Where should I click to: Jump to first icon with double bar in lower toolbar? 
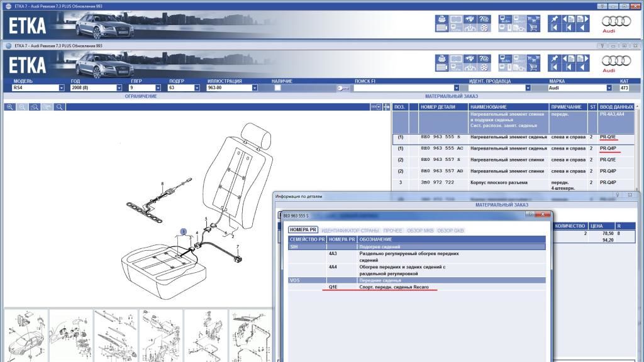click(555, 67)
